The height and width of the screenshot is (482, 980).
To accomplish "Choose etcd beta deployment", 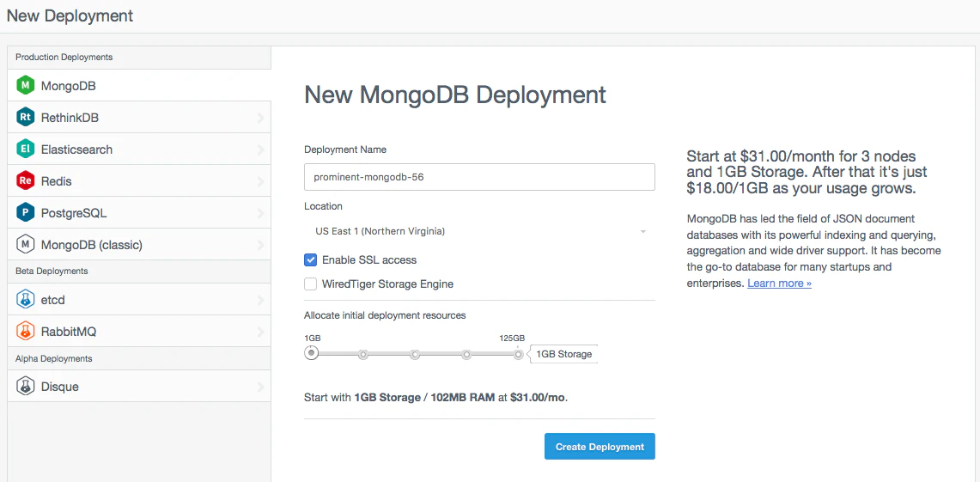I will (139, 300).
